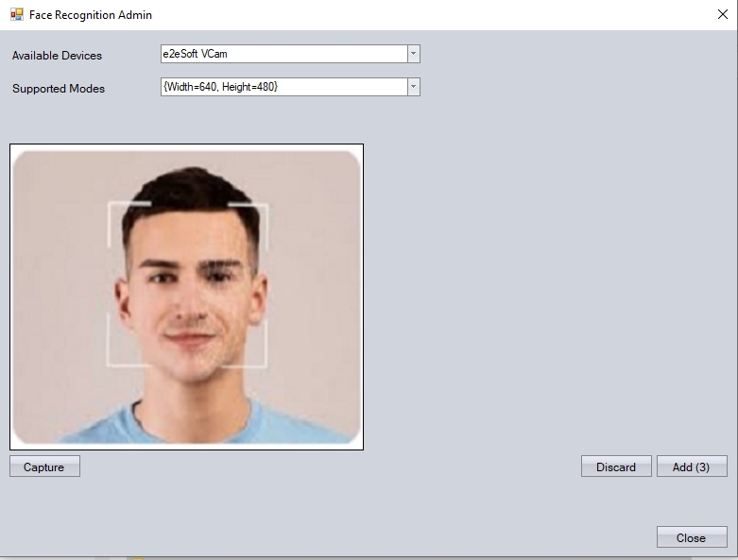Select the e2eSoft VCam device field
Screen dimensions: 738x560
point(283,55)
